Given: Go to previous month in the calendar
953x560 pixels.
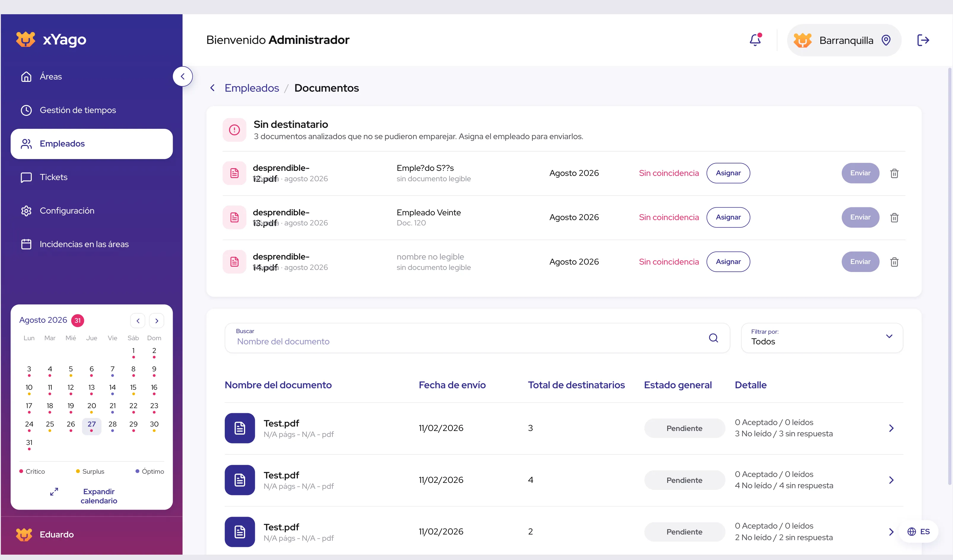Looking at the screenshot, I should point(138,321).
